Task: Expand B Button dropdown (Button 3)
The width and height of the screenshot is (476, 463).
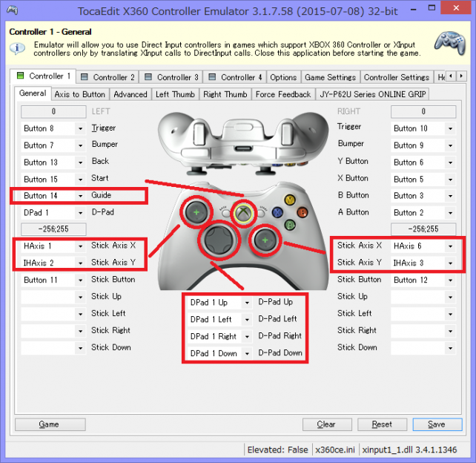Action: click(451, 196)
